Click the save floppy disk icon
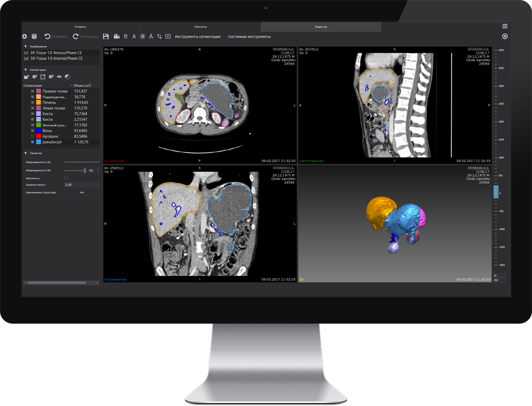 click(106, 37)
